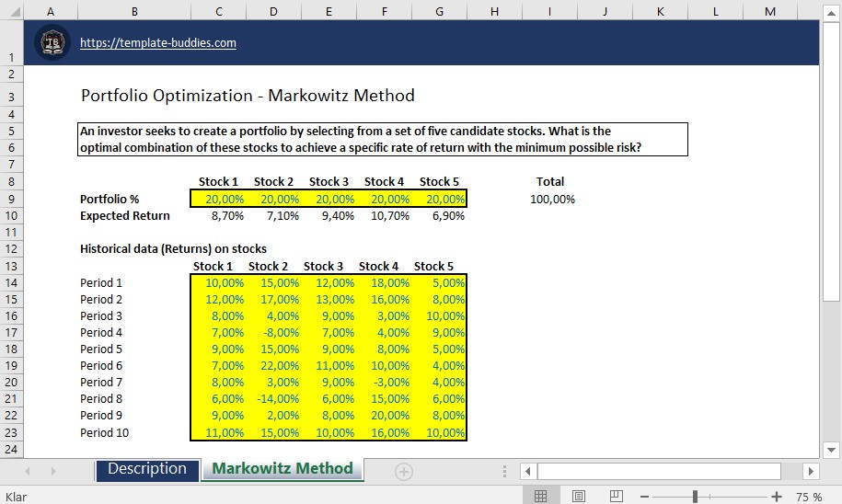Click the horizontal scrollbar right arrow
The width and height of the screenshot is (842, 504).
point(811,471)
